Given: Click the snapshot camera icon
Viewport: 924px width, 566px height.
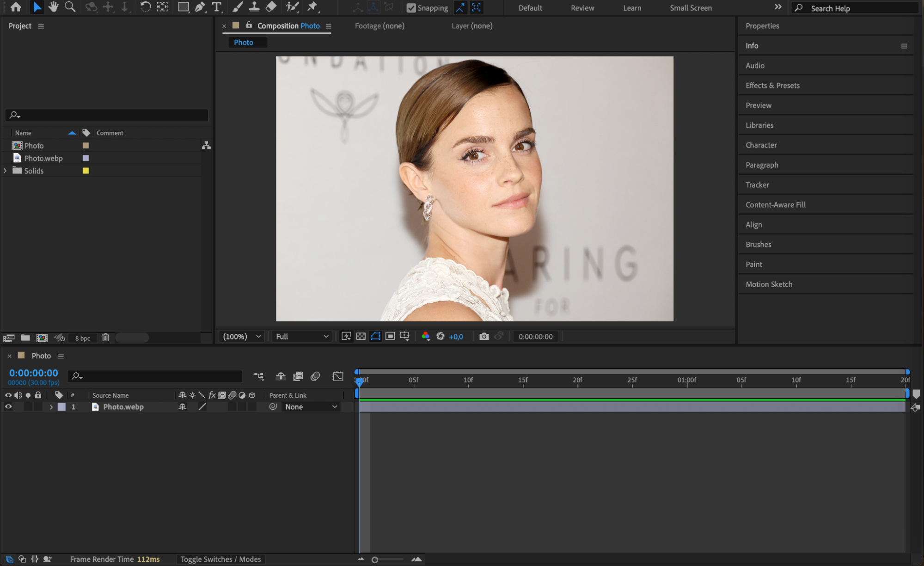Looking at the screenshot, I should 484,337.
